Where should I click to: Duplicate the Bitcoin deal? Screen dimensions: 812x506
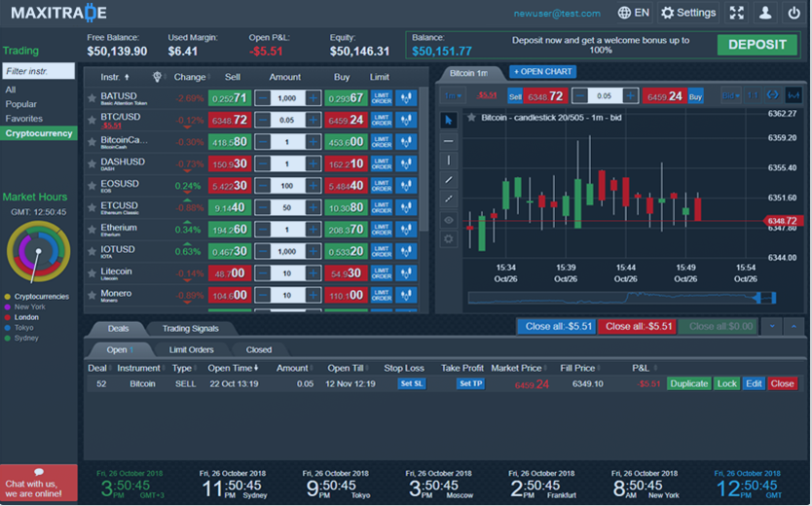click(688, 383)
